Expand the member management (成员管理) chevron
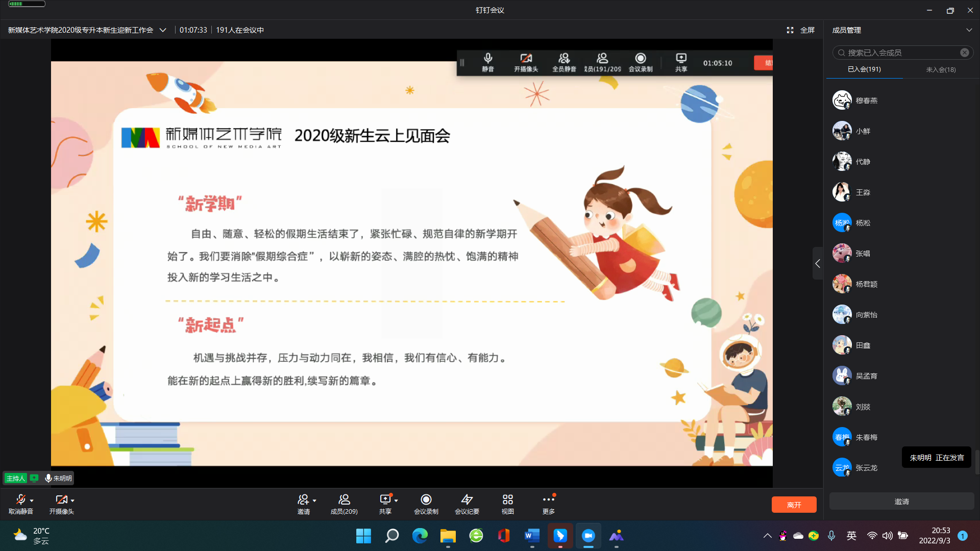 969,30
